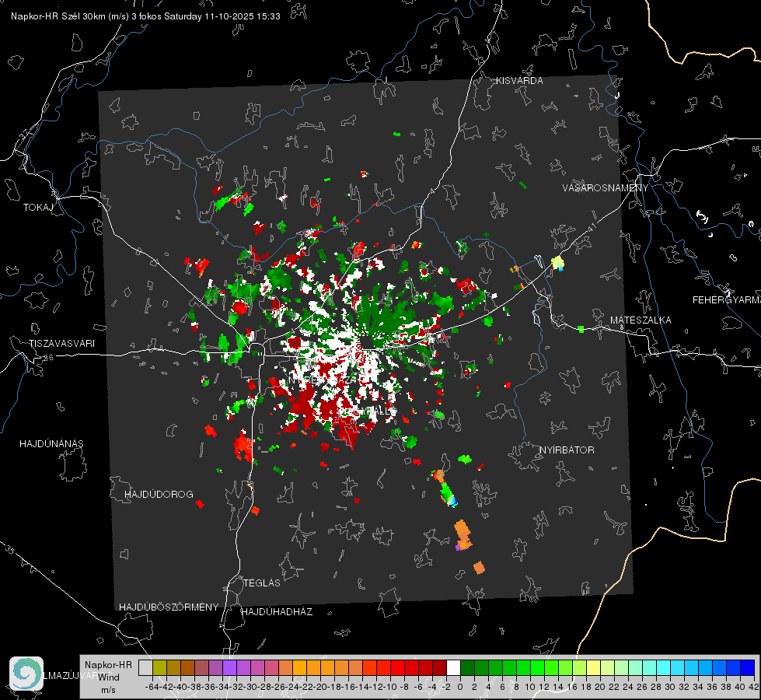Select the NYÍRBÁTOR city label
Screen dimensions: 761x700
(567, 450)
